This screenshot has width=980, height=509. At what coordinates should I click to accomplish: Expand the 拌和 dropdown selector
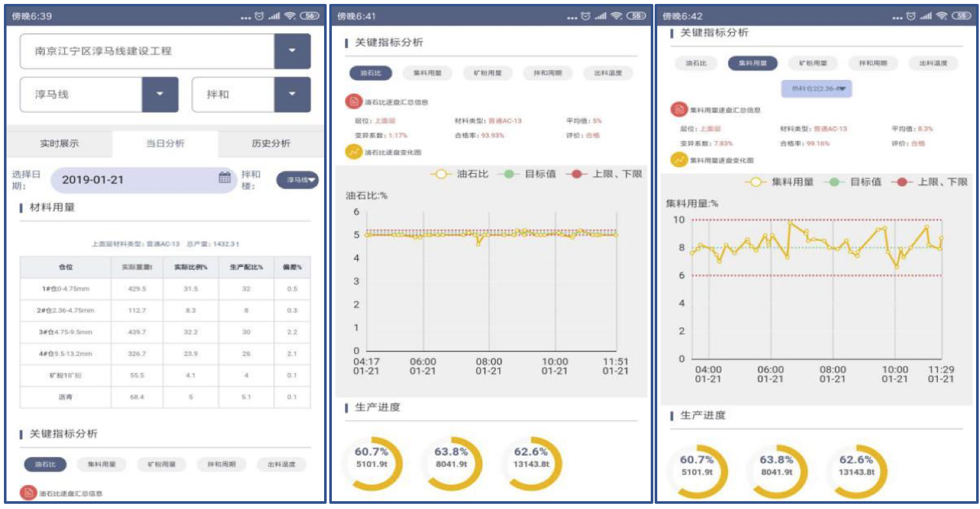point(292,94)
